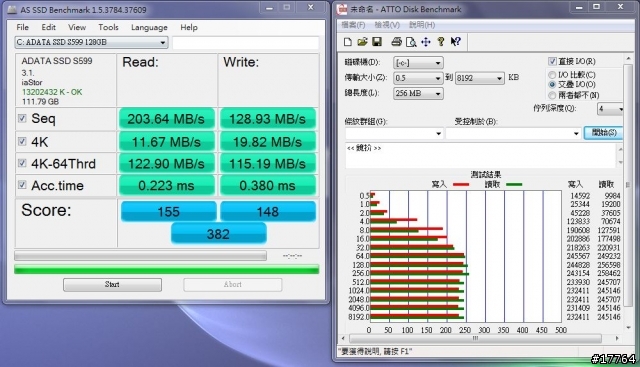640x367 pixels.
Task: Click the ATTO horizontal scrollbar left arrow
Action: pyautogui.click(x=343, y=338)
